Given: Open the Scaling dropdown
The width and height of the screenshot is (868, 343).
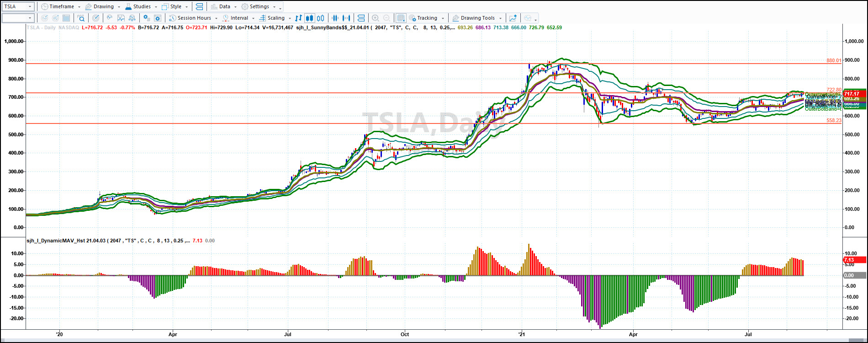Looking at the screenshot, I should tap(275, 18).
